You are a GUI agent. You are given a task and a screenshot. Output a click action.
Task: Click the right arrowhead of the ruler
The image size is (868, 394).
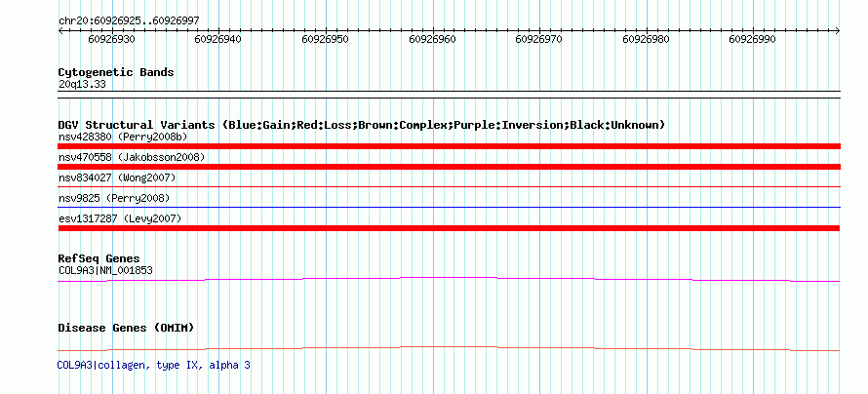[x=837, y=31]
